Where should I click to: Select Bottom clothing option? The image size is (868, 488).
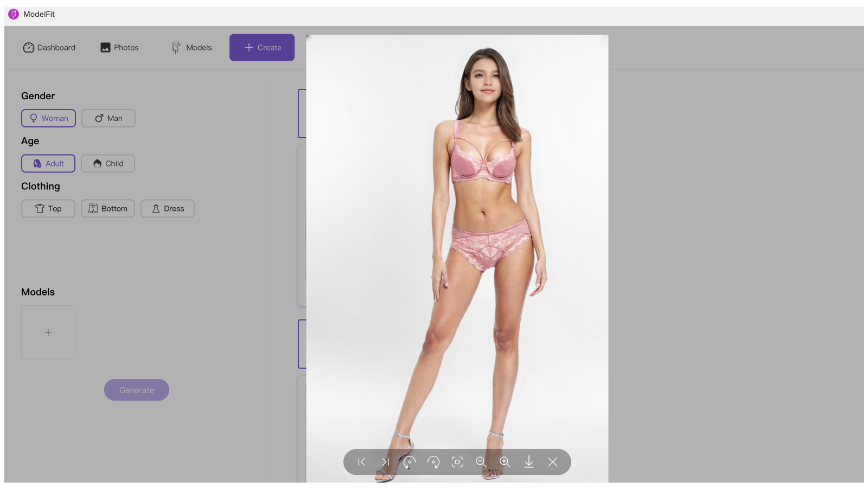(107, 208)
